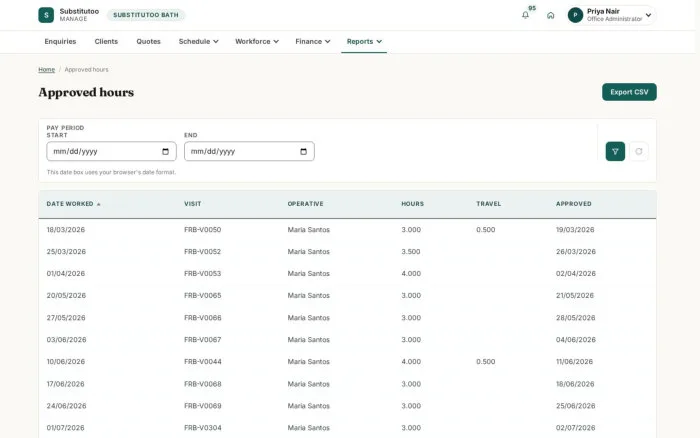
Task: Click the Substitutoo logo icon
Action: click(46, 15)
